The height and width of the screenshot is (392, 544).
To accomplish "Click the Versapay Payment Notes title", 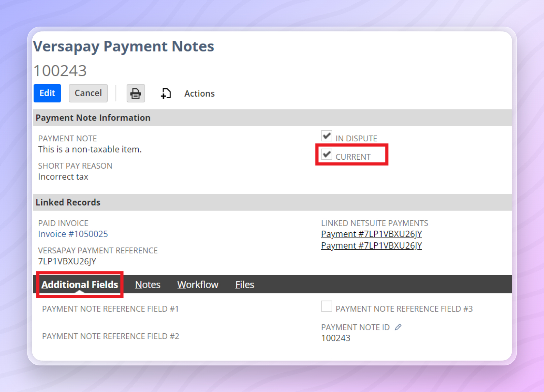I will [x=124, y=46].
